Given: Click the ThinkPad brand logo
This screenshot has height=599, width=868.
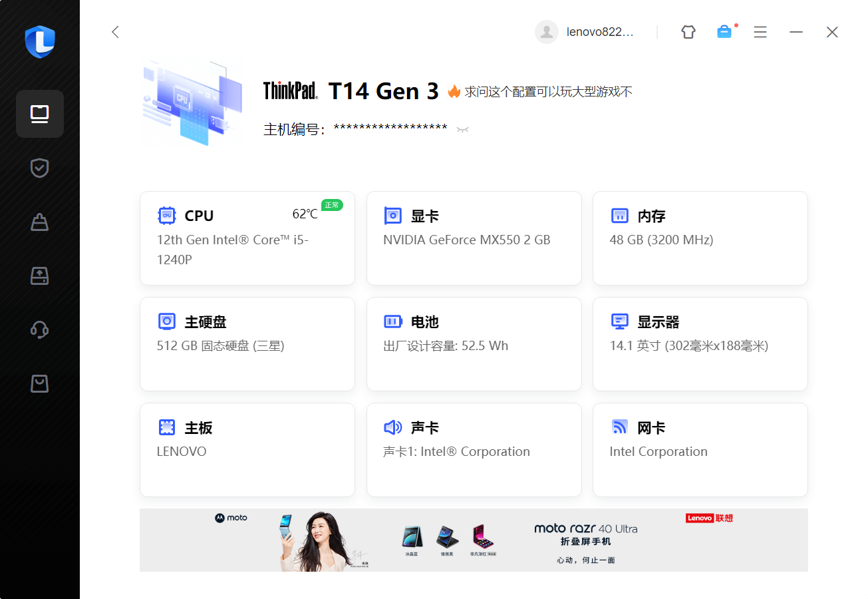Looking at the screenshot, I should click(291, 91).
